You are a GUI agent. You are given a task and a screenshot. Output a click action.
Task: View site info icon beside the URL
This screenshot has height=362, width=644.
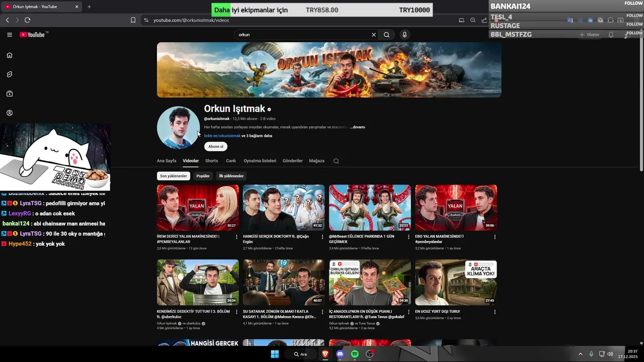pyautogui.click(x=146, y=20)
